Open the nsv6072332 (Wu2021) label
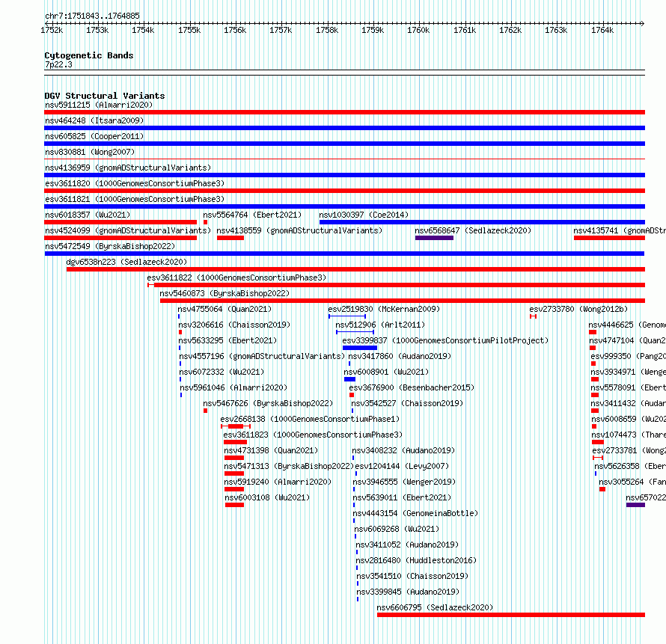Image resolution: width=666 pixels, height=644 pixels. [x=222, y=372]
